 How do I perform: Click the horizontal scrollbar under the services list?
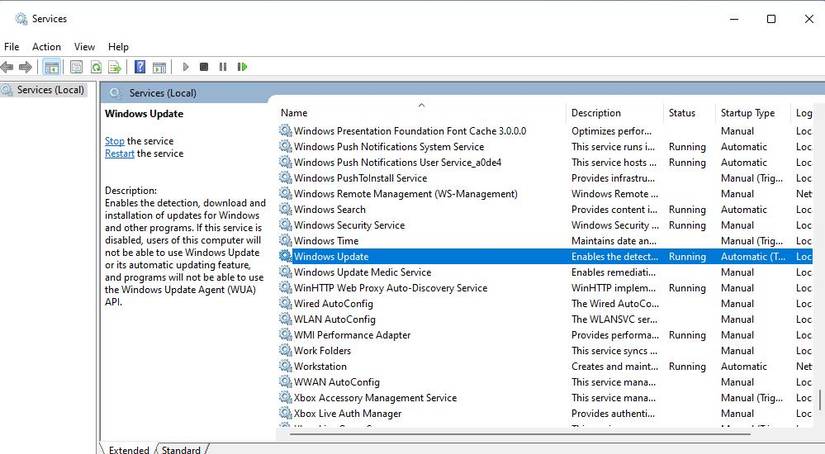(520, 434)
